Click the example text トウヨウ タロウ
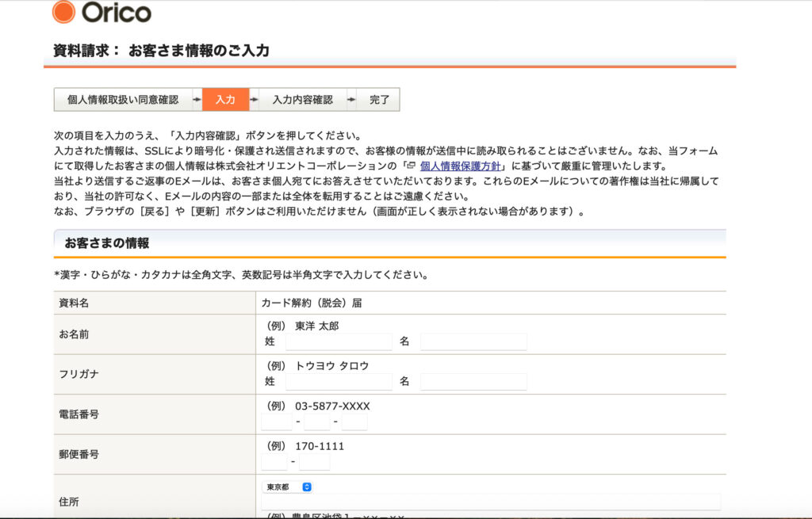The image size is (812, 519). 331,366
